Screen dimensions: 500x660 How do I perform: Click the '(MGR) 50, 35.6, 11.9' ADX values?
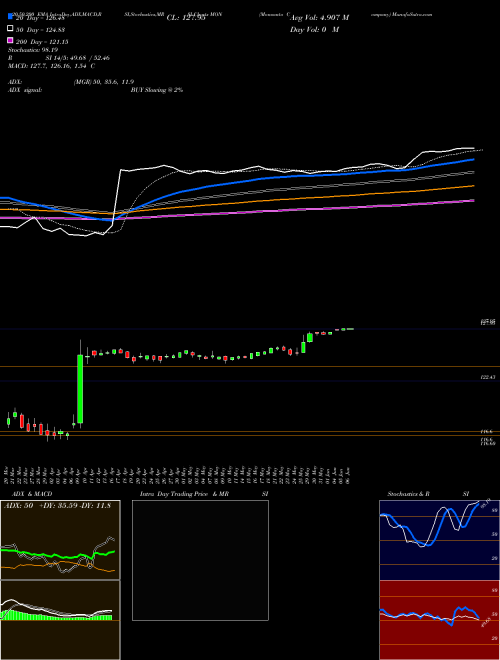pos(104,82)
